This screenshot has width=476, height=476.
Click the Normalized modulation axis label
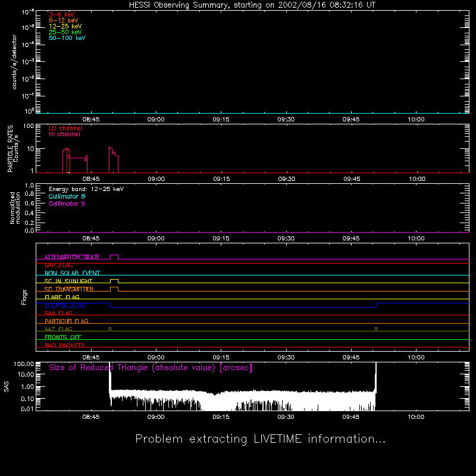[15, 208]
